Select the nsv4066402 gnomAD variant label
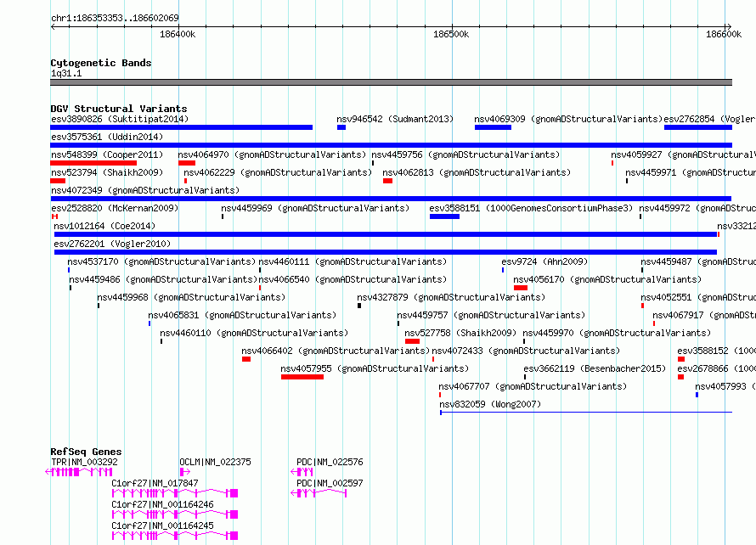The height and width of the screenshot is (545, 756). (336, 351)
